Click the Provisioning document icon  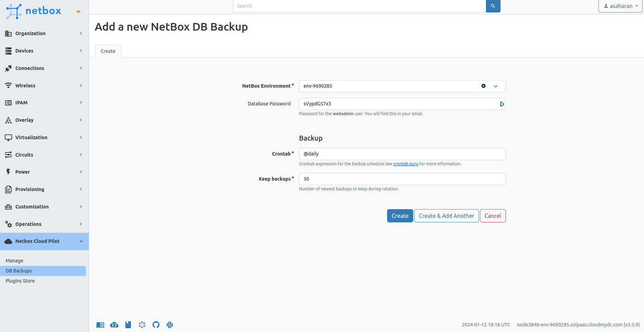click(8, 189)
